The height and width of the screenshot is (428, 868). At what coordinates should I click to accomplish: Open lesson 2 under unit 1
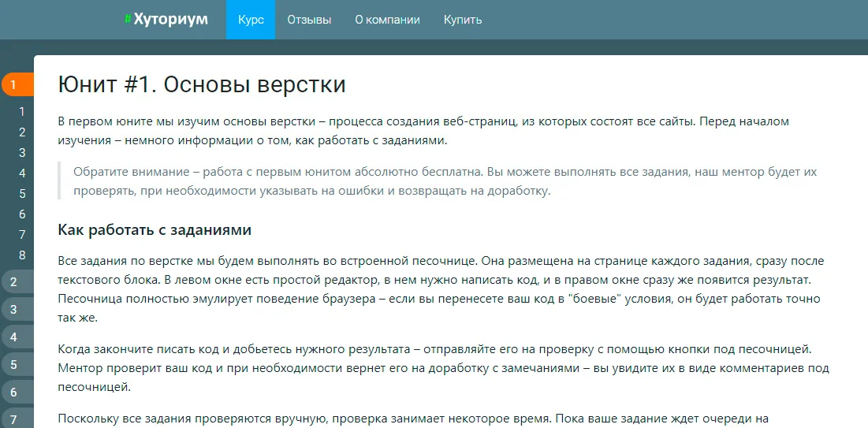pyautogui.click(x=22, y=132)
